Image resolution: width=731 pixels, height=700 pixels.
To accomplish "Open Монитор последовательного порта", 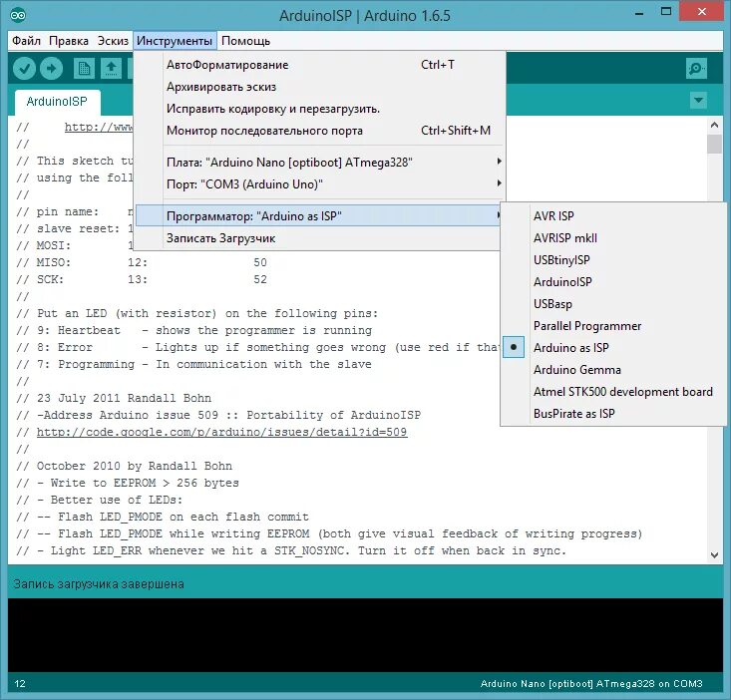I will [x=320, y=131].
